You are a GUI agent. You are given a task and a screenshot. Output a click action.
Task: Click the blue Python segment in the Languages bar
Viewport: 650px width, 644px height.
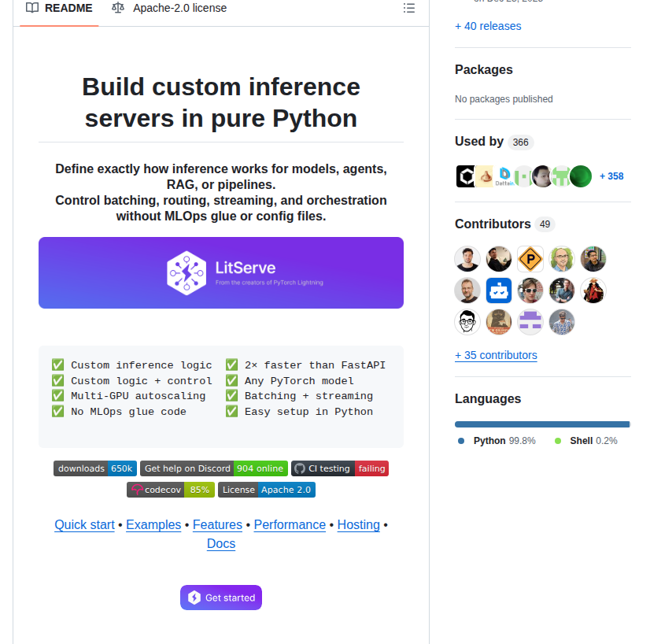(x=541, y=424)
